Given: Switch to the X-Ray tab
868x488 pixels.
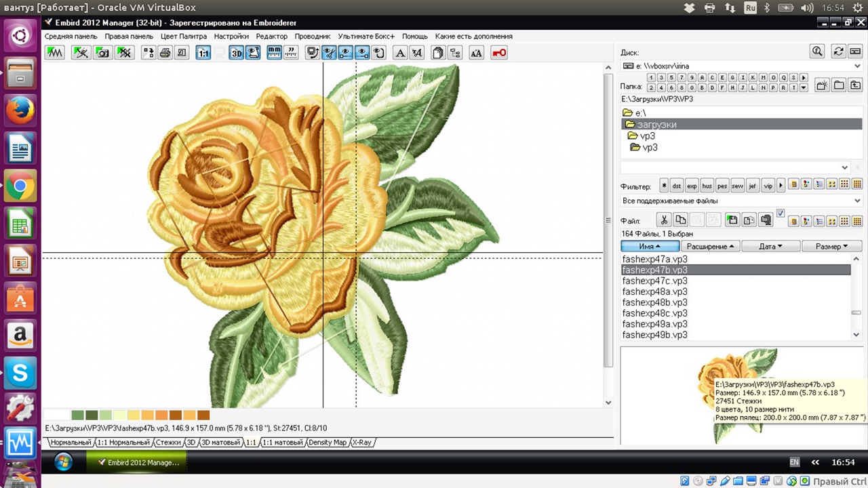Looking at the screenshot, I should coord(363,442).
